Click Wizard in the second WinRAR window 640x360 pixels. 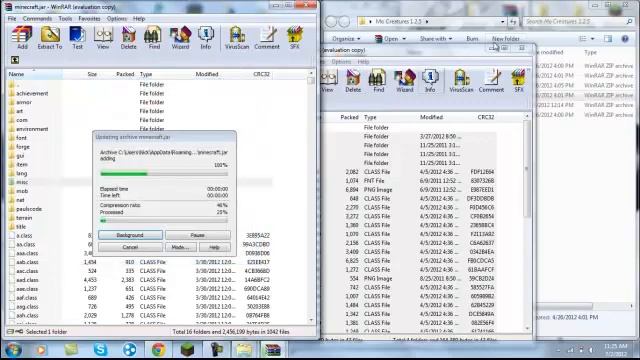click(404, 80)
